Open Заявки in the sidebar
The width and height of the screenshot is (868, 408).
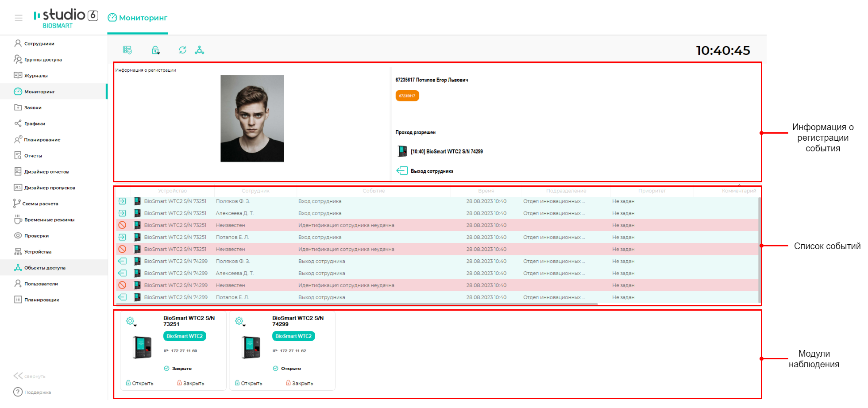(54, 108)
